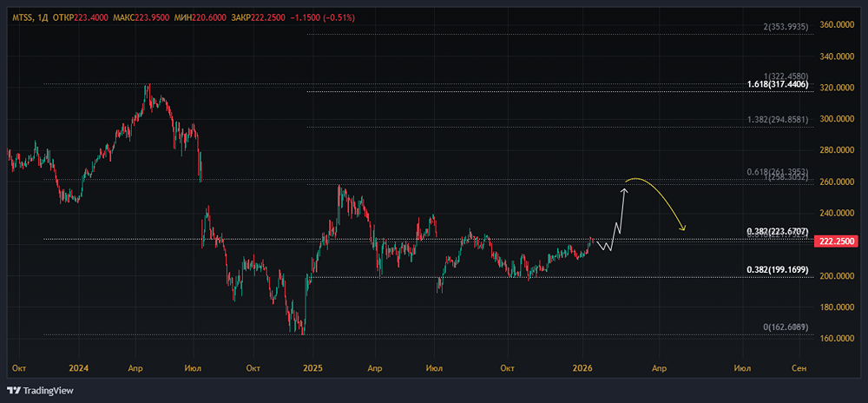Click the 0.382(199.1699) Fibonacci level label
This screenshot has height=403, width=868.
point(778,270)
